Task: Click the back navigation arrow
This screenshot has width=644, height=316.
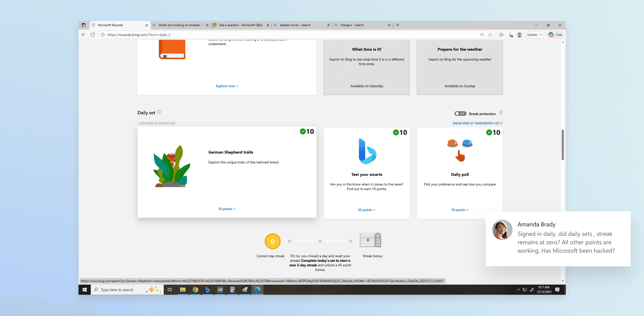Action: (x=84, y=35)
